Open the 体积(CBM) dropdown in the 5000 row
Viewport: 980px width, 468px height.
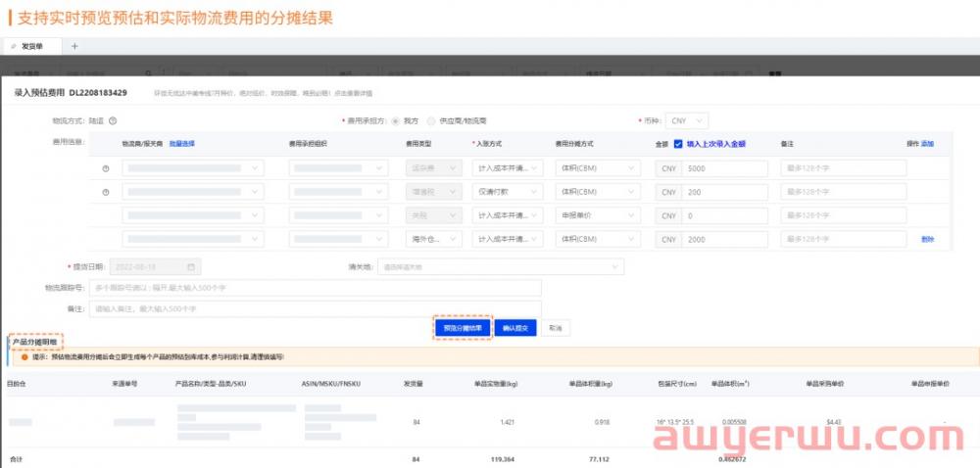tap(598, 168)
